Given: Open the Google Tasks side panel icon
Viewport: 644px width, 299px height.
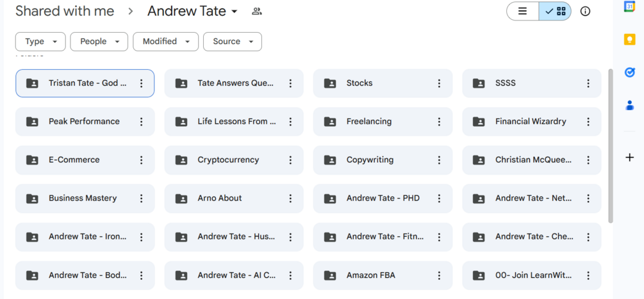Looking at the screenshot, I should point(630,72).
